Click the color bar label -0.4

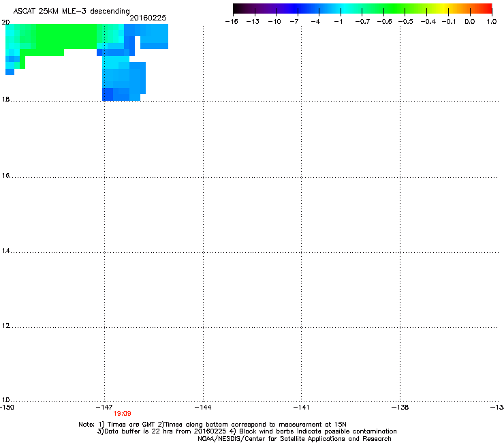pyautogui.click(x=428, y=22)
